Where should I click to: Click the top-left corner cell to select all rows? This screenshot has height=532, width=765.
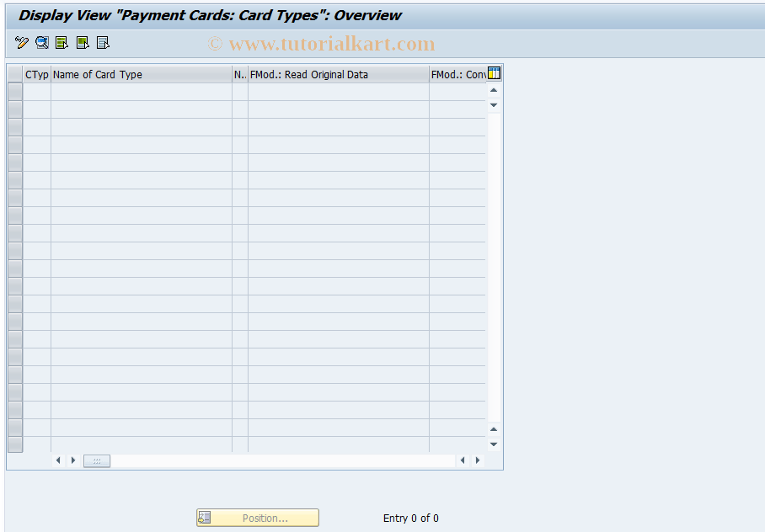point(14,73)
